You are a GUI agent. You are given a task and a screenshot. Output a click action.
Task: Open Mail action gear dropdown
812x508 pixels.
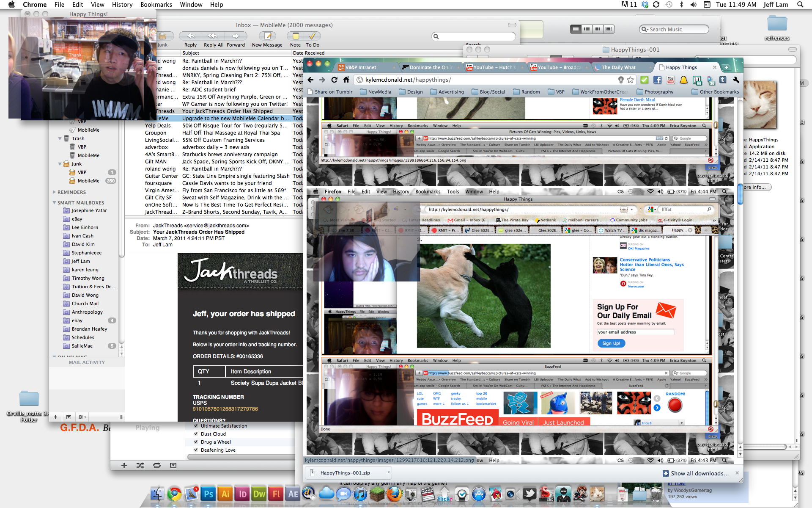tap(82, 417)
